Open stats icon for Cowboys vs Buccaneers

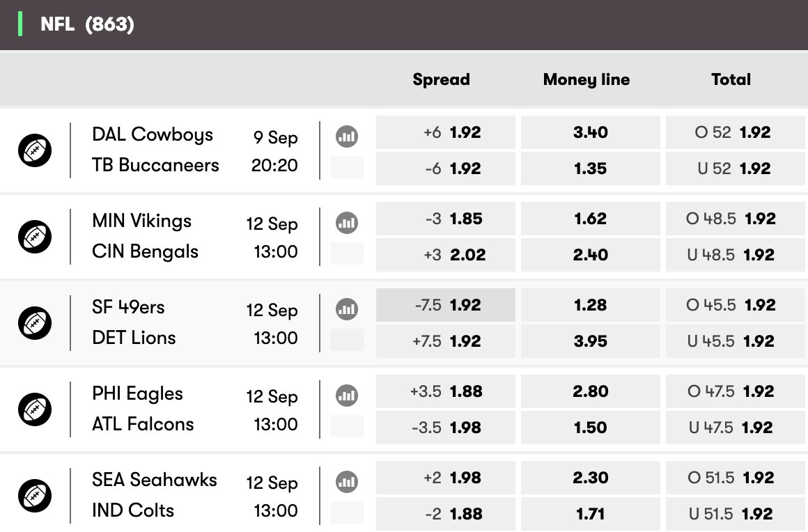click(x=347, y=136)
